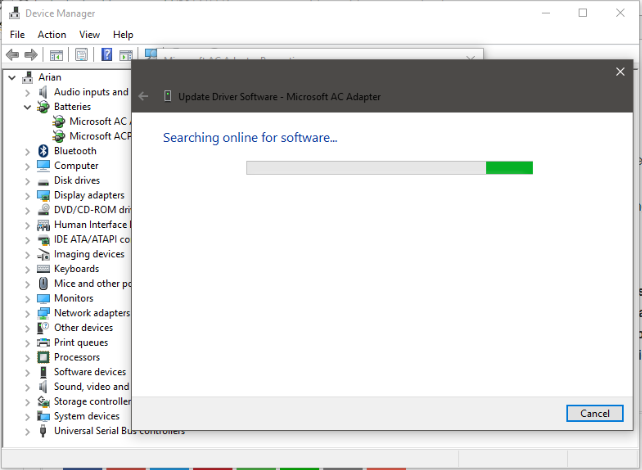Screen dimensions: 642x470
Task: Click the Human Interface Devices icon
Action: [x=43, y=225]
